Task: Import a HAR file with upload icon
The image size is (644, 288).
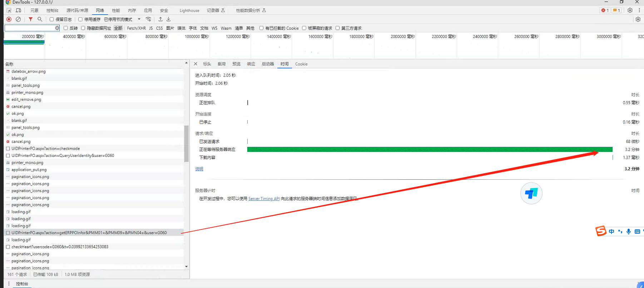Action: (160, 19)
